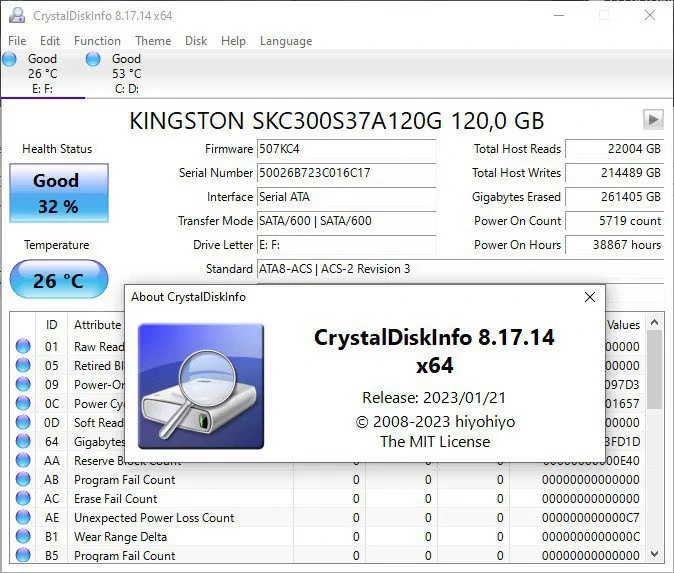Click status orb for Unexpected Power Loss Count
Screen dimensions: 674x573
(23, 518)
